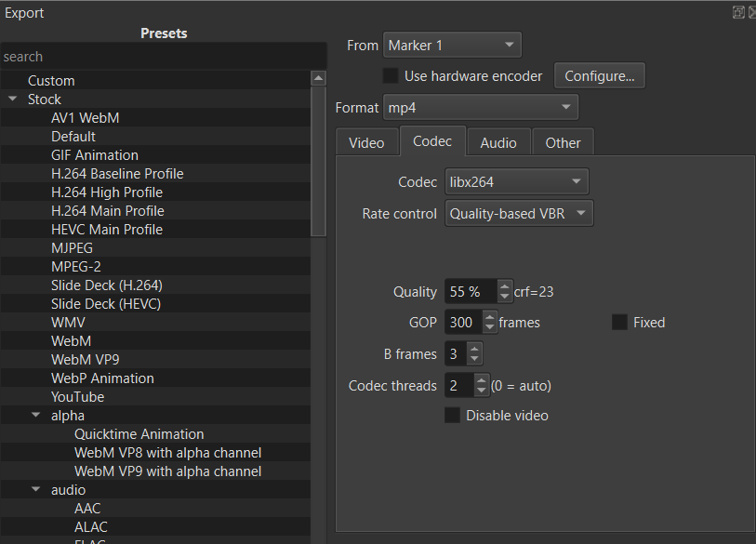756x544 pixels.
Task: Select the YouTube preset
Action: (x=77, y=396)
